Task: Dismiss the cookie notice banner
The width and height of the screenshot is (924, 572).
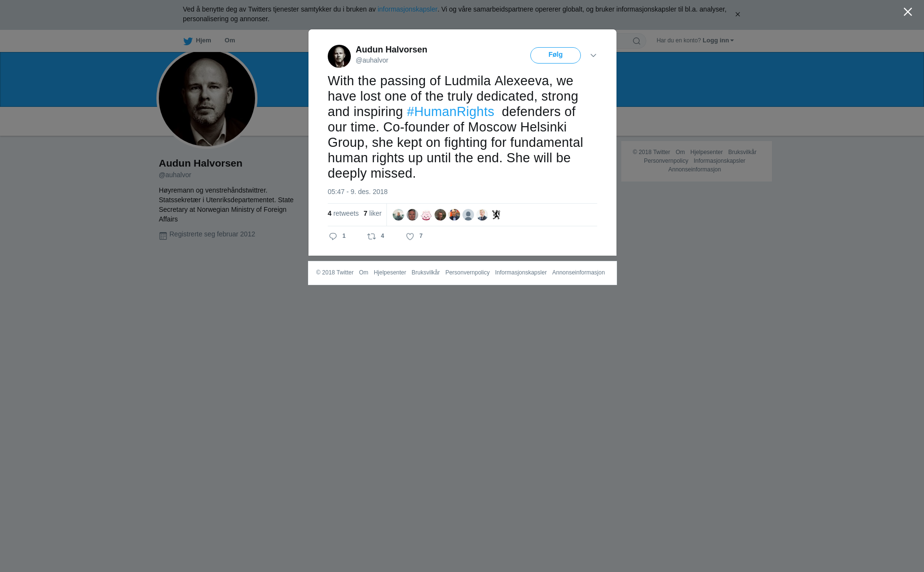Action: tap(737, 14)
